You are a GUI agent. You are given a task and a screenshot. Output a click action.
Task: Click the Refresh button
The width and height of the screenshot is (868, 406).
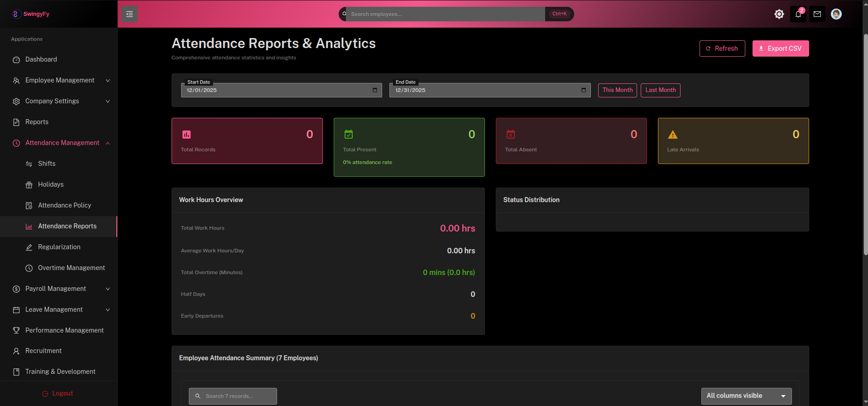coord(722,48)
